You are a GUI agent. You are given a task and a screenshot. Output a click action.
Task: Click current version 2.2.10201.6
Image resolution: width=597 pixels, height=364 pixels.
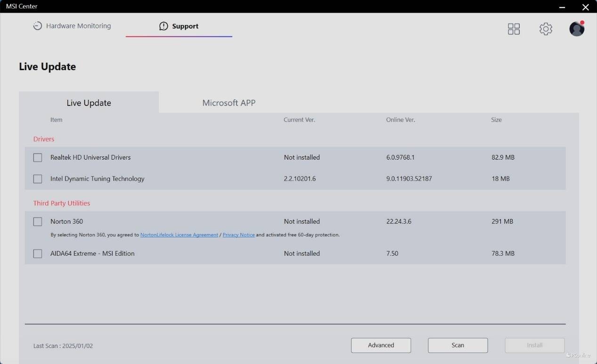pyautogui.click(x=300, y=178)
